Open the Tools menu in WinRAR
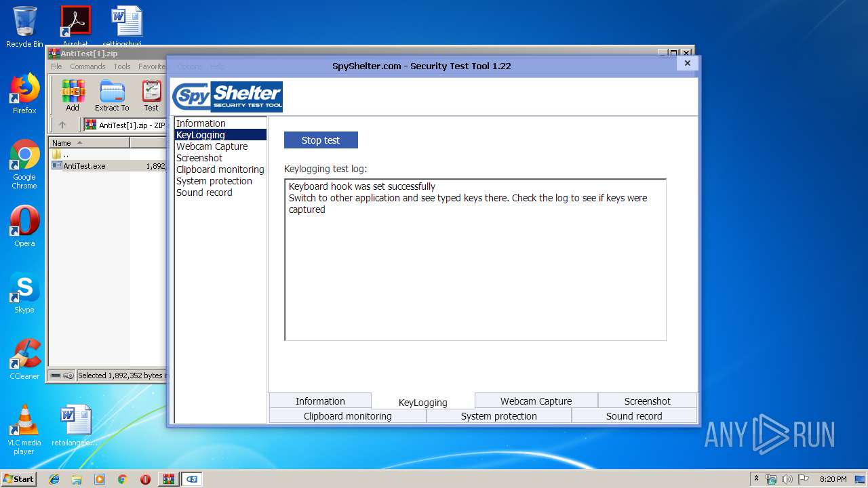Screen dimensions: 868x488 point(122,66)
